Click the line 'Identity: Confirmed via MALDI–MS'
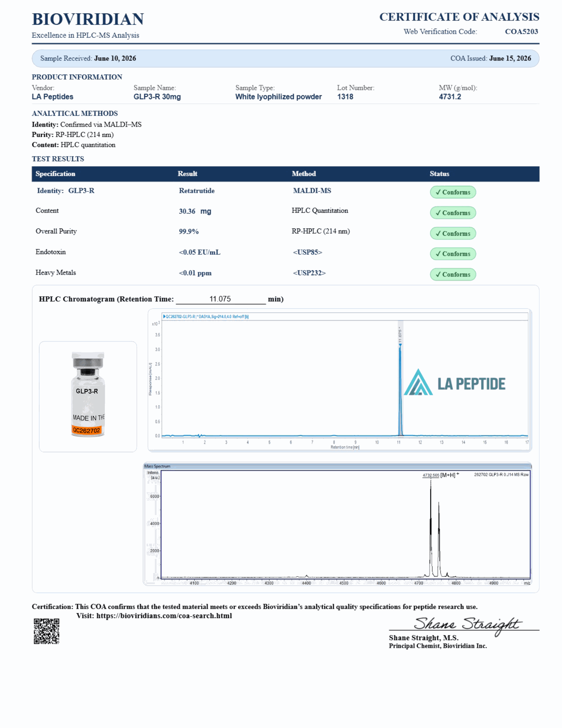Screen dimensions: 562x728 pos(87,124)
